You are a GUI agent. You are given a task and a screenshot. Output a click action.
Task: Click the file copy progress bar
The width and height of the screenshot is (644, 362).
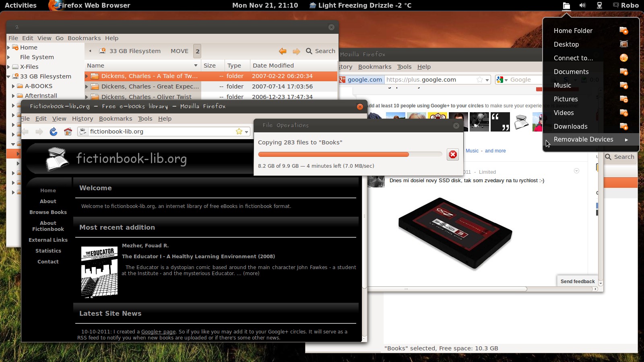coord(350,154)
